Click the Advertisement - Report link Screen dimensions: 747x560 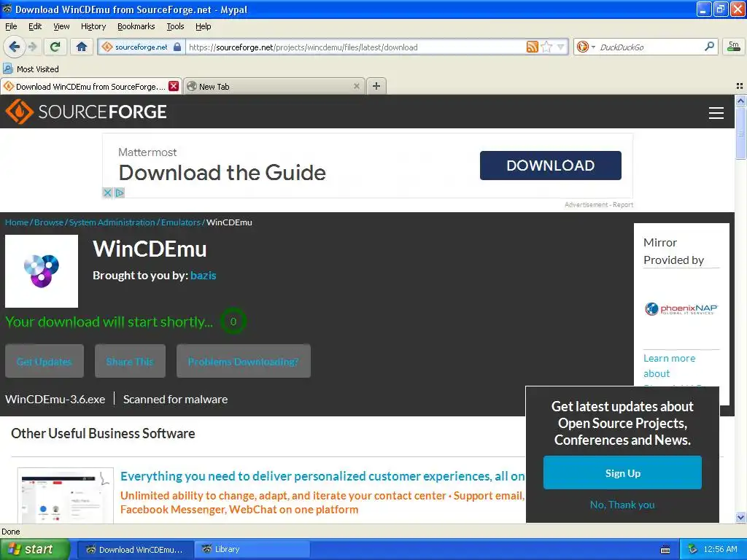point(599,205)
